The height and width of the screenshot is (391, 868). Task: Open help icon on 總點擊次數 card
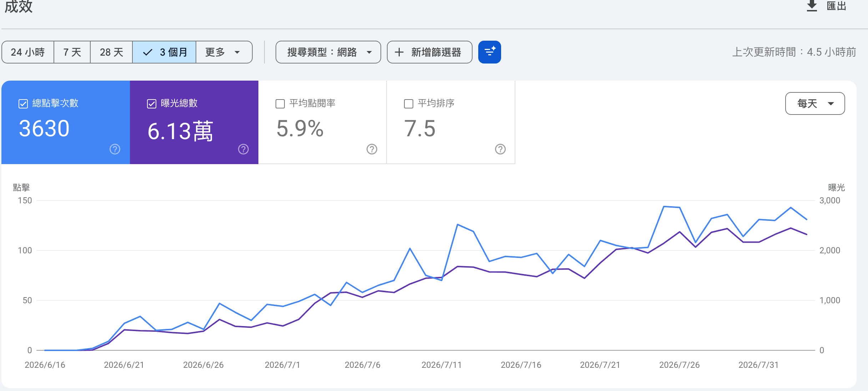115,149
